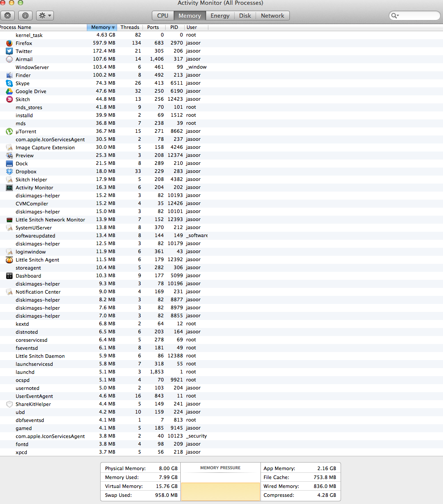This screenshot has height=504, width=443.
Task: Open the search magnifier options dropdown
Action: point(395,16)
